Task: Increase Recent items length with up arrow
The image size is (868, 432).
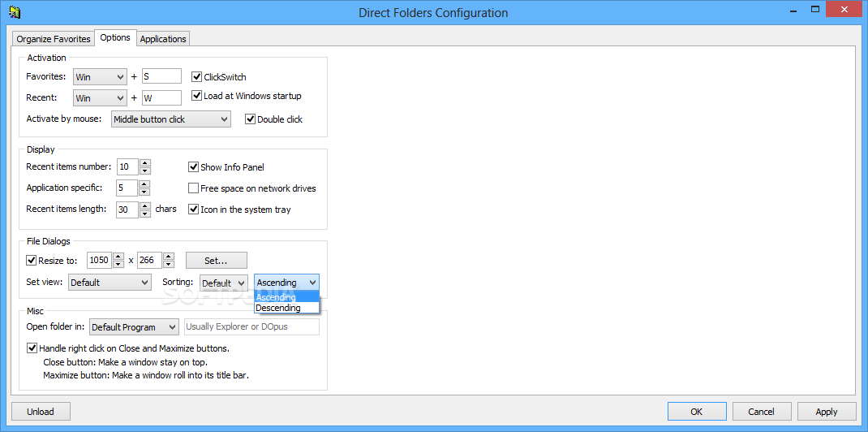Action: [x=144, y=205]
